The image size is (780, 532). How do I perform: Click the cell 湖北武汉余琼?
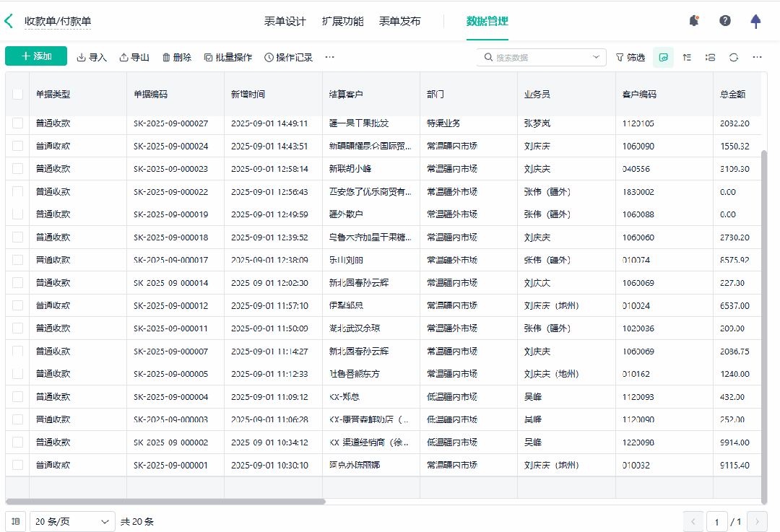tap(354, 328)
